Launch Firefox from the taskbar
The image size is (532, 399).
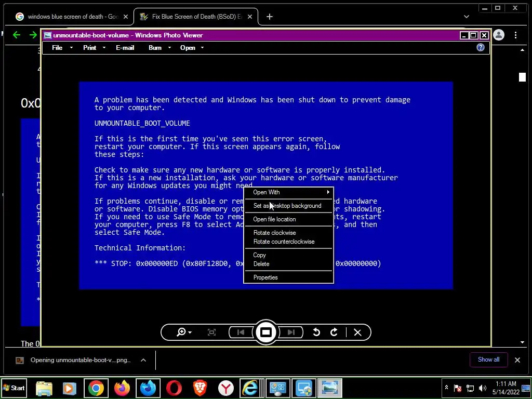pyautogui.click(x=122, y=388)
